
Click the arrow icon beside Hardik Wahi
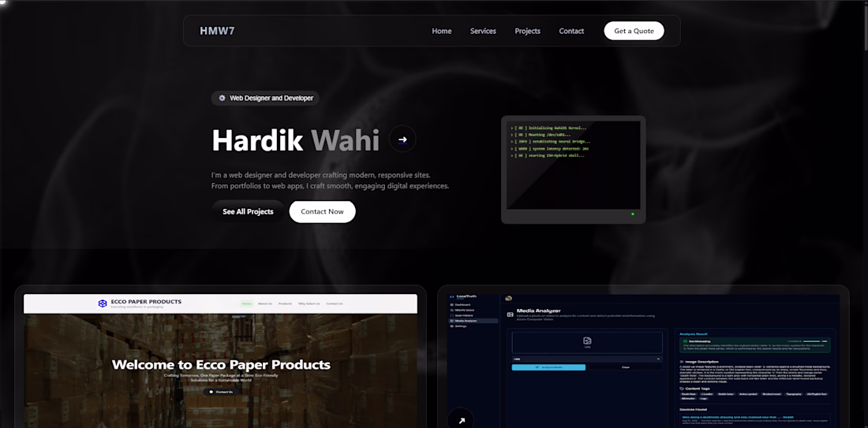[402, 140]
